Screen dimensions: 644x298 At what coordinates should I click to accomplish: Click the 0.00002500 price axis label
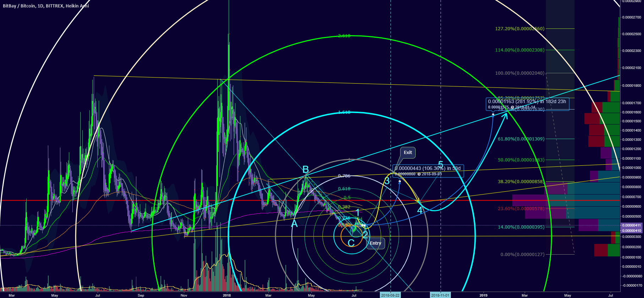click(x=632, y=34)
